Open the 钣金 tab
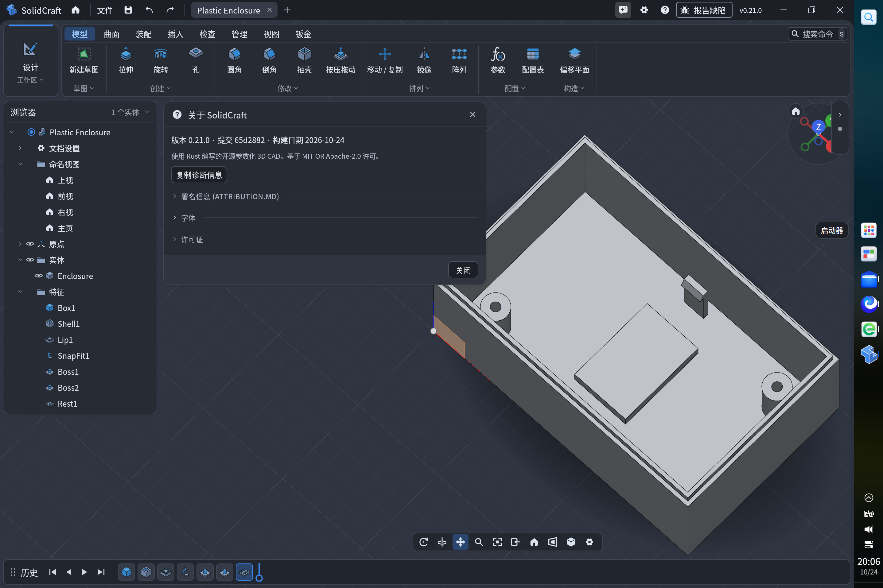The width and height of the screenshot is (883, 588). pos(303,34)
